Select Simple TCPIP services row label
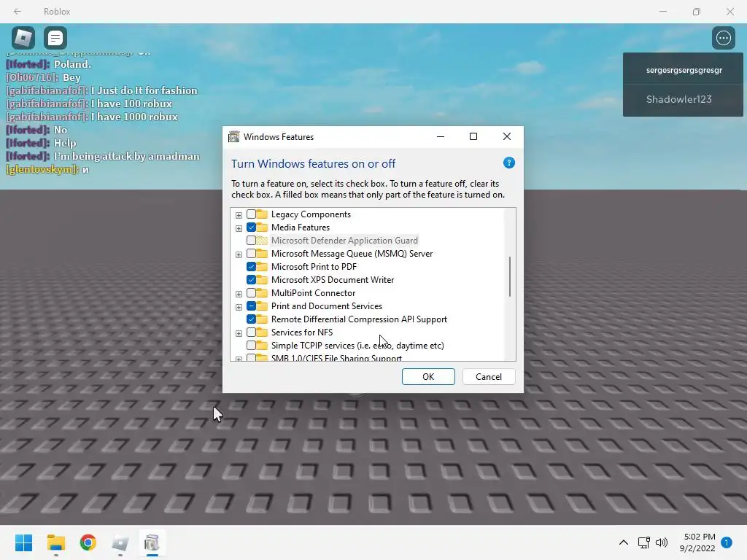The height and width of the screenshot is (560, 747). click(x=357, y=345)
